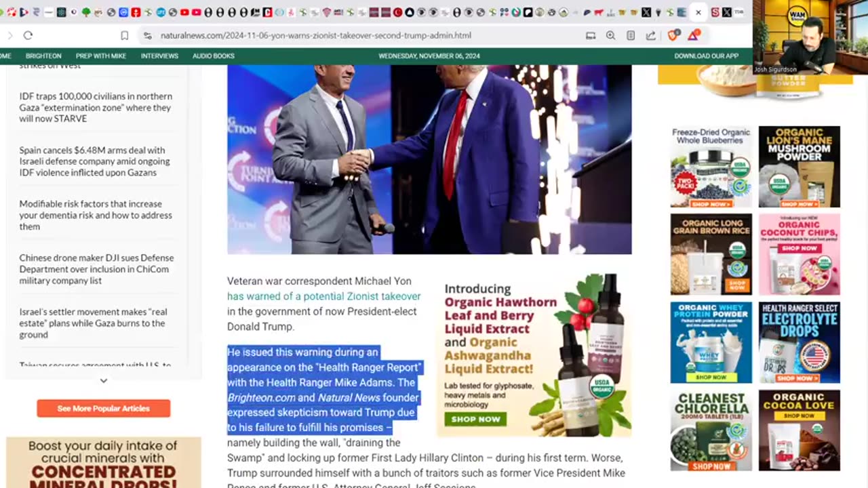The width and height of the screenshot is (868, 488).
Task: Open the BRIGHTEON nav menu item
Action: [43, 56]
